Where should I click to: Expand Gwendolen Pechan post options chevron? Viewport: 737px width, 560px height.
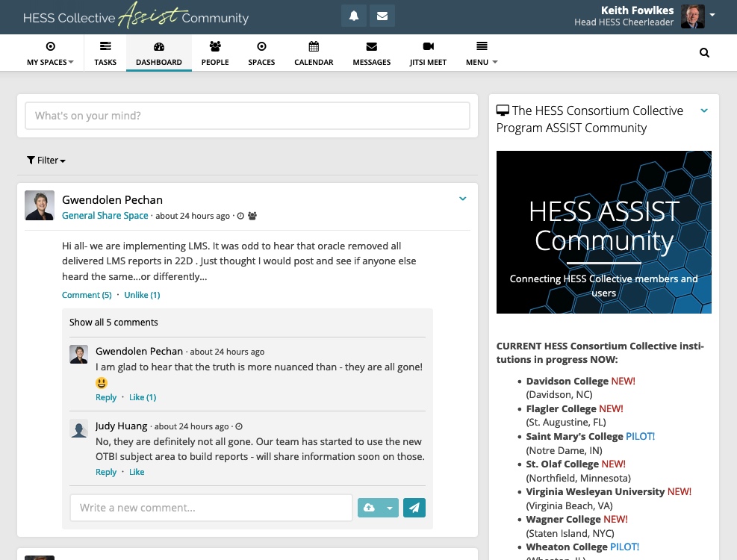[x=463, y=199]
